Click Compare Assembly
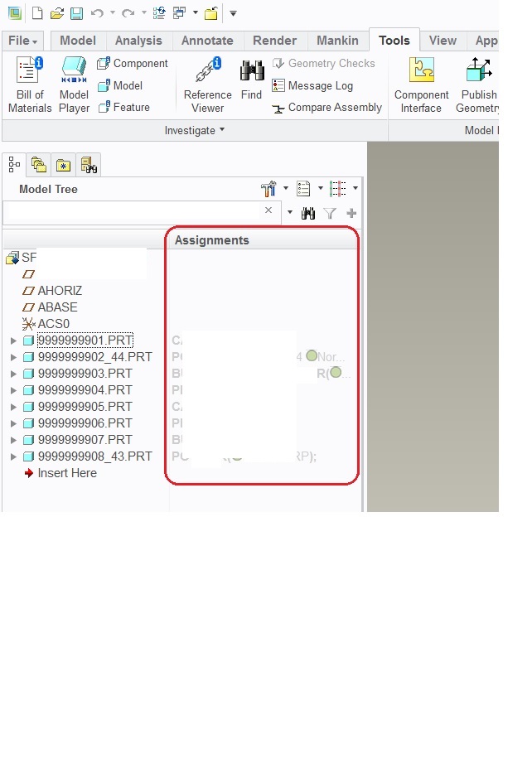532x768 pixels. pyautogui.click(x=326, y=107)
